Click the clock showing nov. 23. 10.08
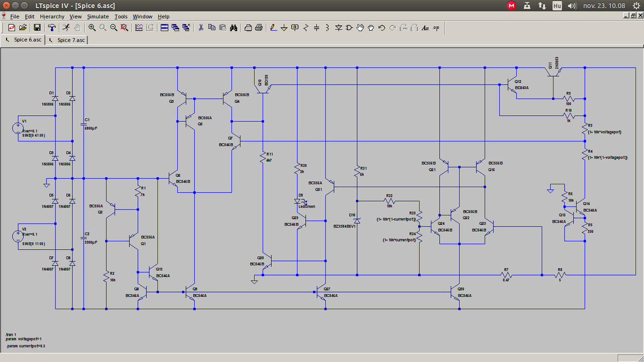This screenshot has width=644, height=362. coord(604,6)
